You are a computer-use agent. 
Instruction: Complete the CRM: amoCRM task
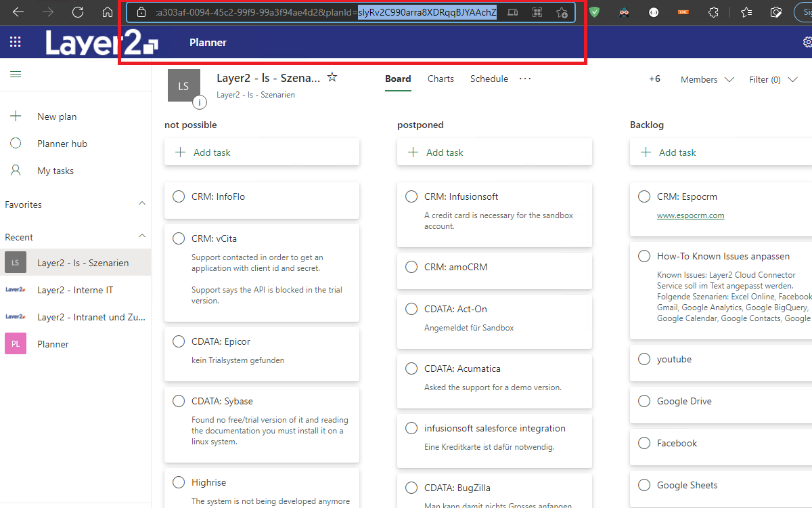tap(411, 267)
